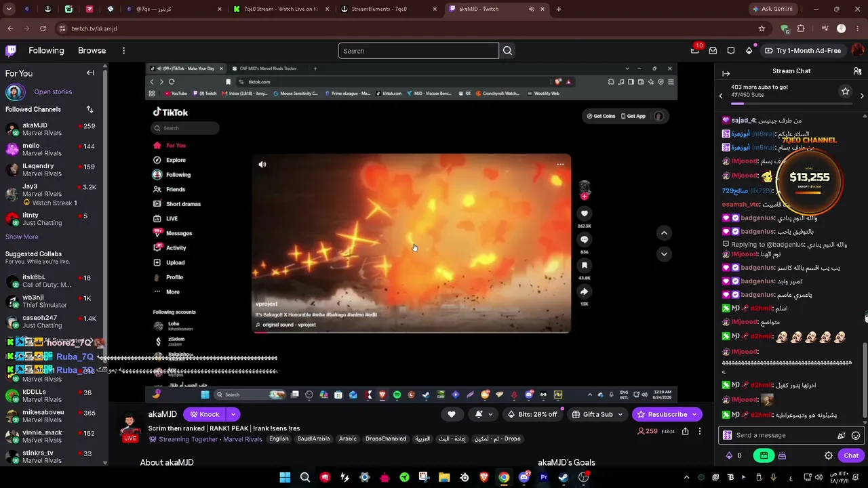Click the Twitch search magnifier button
The height and width of the screenshot is (488, 868).
point(507,51)
